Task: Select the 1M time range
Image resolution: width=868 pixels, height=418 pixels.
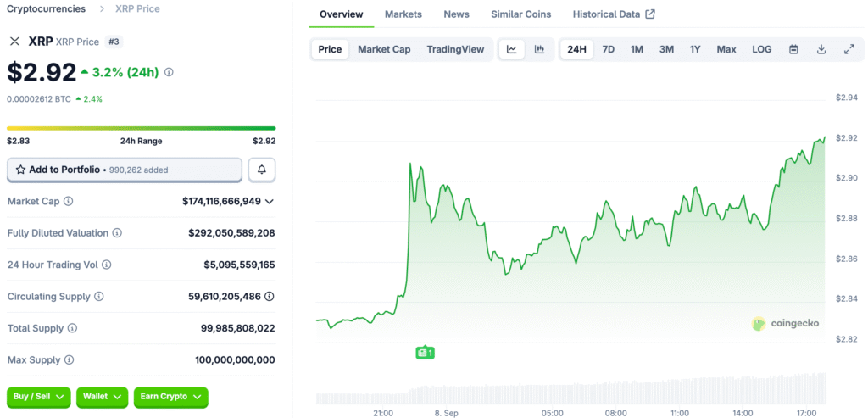Action: click(x=637, y=49)
